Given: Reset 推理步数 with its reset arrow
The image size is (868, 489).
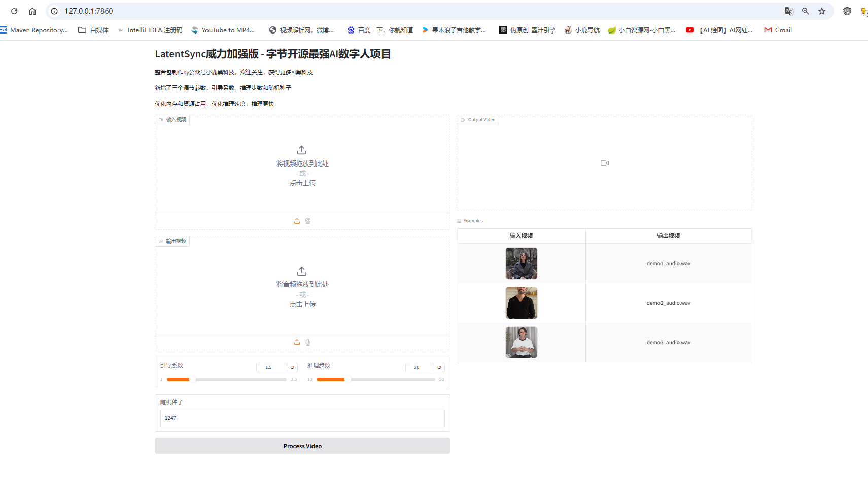Looking at the screenshot, I should 439,367.
